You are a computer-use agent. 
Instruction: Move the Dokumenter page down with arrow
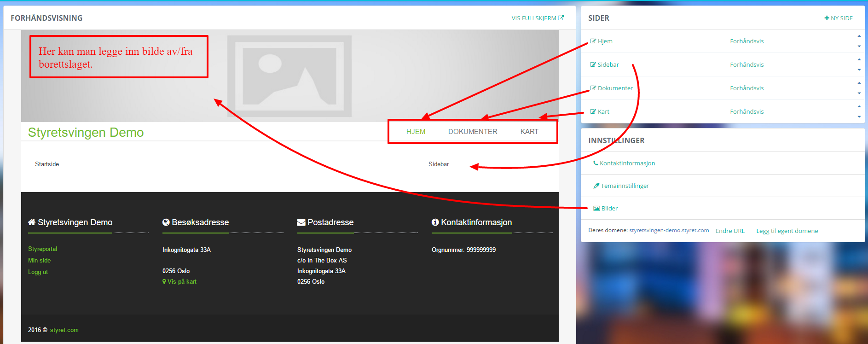tap(859, 93)
